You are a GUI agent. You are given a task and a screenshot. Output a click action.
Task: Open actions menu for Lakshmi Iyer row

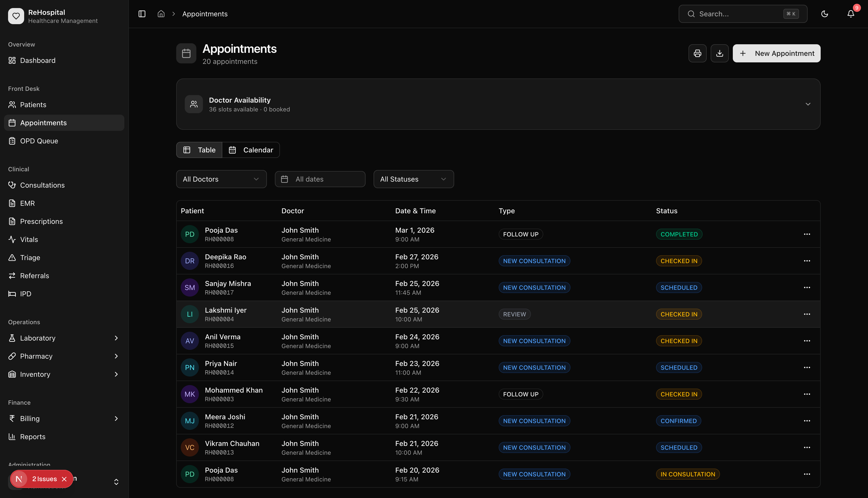pos(807,314)
